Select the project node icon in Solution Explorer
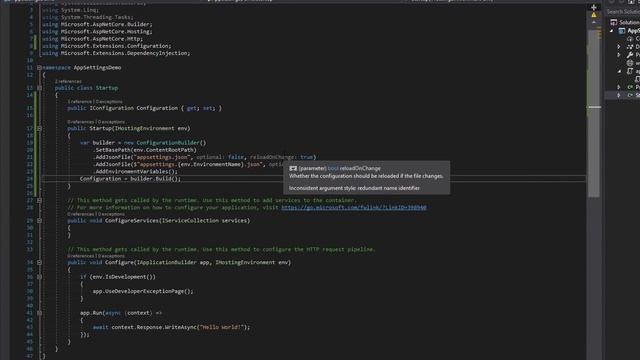The width and height of the screenshot is (640, 360). pyautogui.click(x=622, y=31)
